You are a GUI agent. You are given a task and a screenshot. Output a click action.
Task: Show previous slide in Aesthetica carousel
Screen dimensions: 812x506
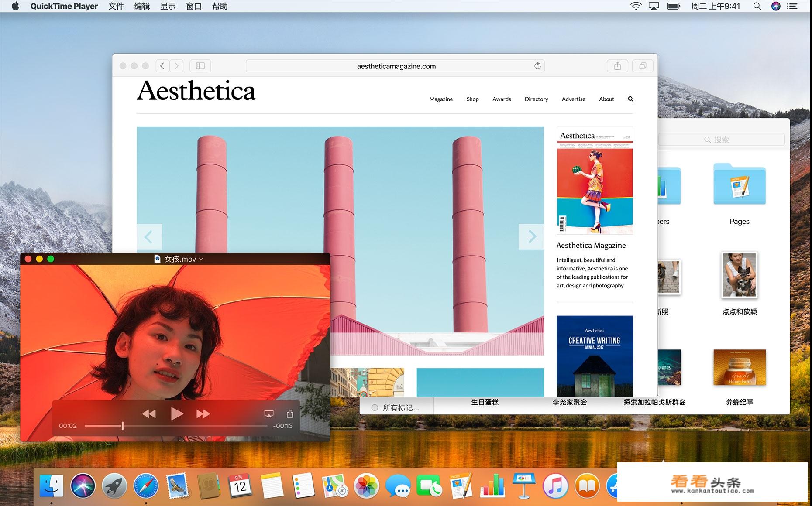[x=149, y=237]
